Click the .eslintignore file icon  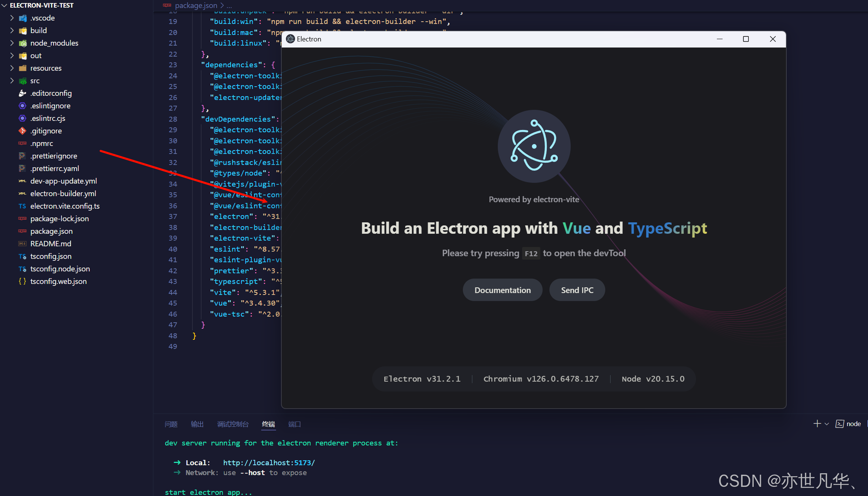pyautogui.click(x=22, y=106)
